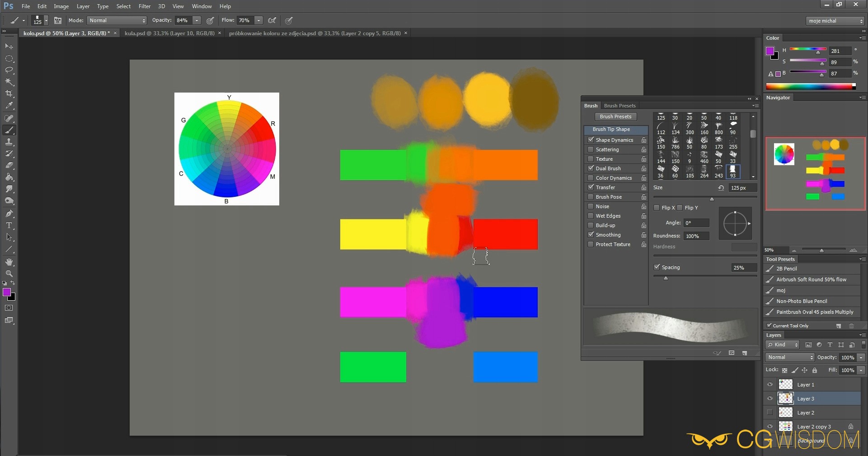Screen dimensions: 868x456
Task: Select the Horizontal Type tool
Action: (x=9, y=225)
